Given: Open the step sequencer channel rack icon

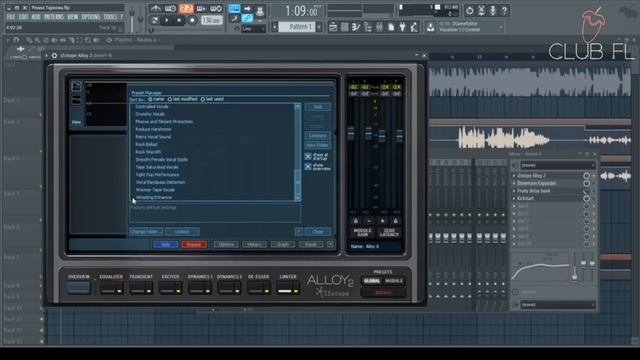Looking at the screenshot, I should [344, 27].
